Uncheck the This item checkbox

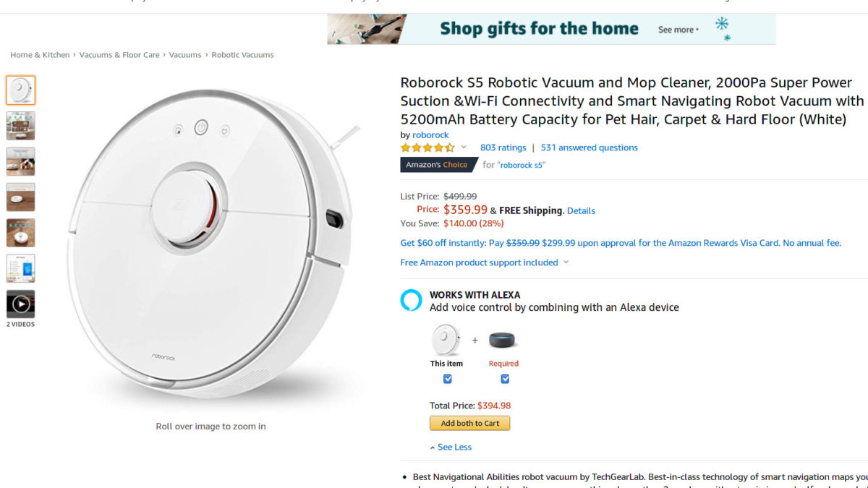coord(447,379)
